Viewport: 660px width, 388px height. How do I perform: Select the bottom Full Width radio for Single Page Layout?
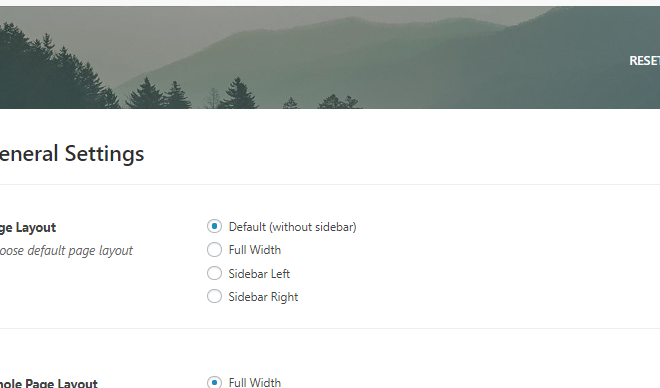(214, 382)
